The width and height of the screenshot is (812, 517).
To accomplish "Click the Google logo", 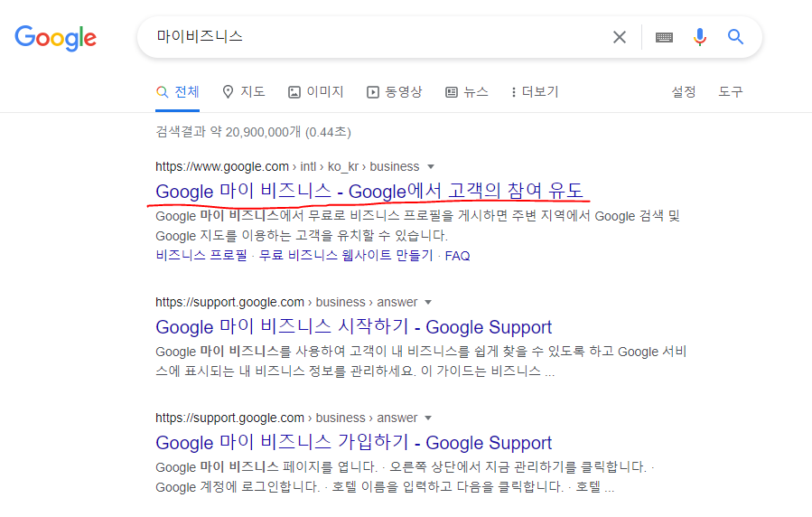I will coord(55,38).
